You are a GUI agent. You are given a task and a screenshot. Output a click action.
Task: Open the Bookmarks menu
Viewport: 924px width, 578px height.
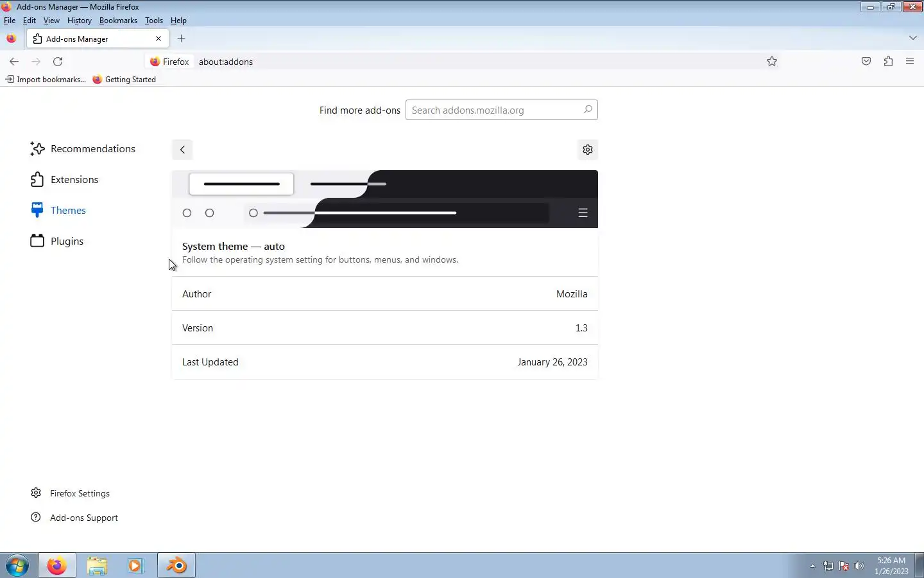click(118, 21)
